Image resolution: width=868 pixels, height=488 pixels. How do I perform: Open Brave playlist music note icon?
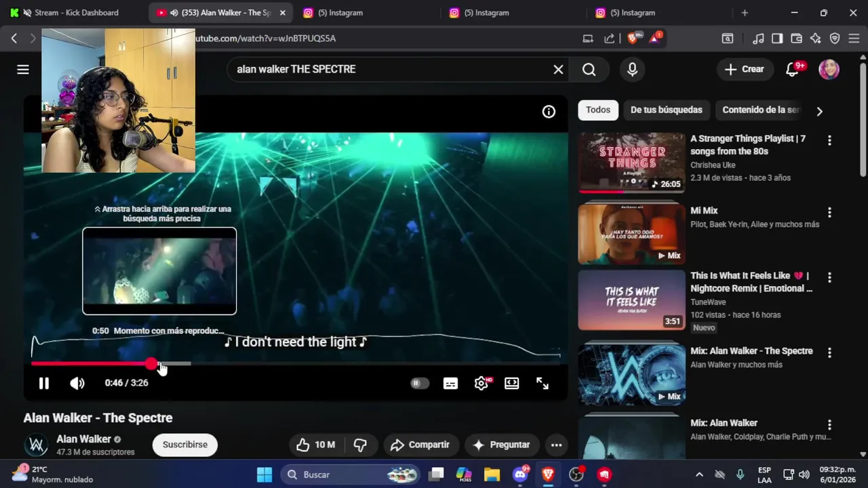pyautogui.click(x=759, y=39)
